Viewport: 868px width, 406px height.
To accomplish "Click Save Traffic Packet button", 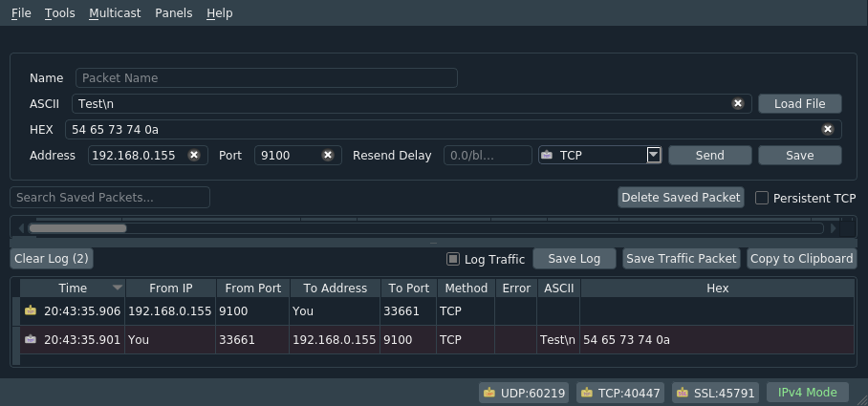I will pos(682,258).
